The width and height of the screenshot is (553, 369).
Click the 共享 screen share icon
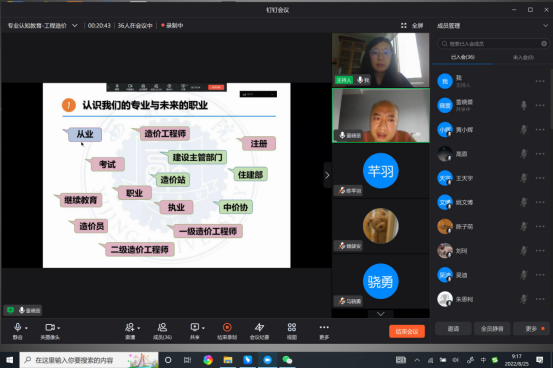[195, 328]
